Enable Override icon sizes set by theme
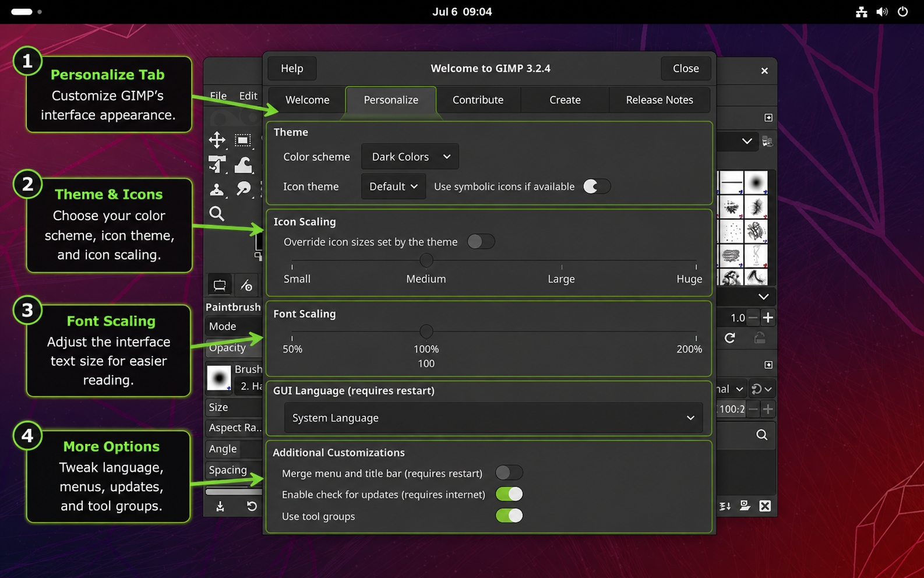Screen dimensions: 924x578 pyautogui.click(x=481, y=242)
